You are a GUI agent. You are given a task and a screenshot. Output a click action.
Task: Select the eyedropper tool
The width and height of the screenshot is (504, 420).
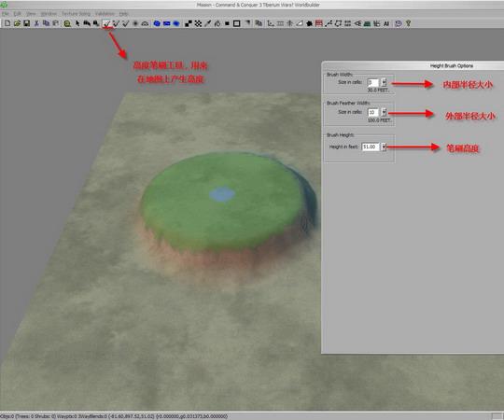pos(207,23)
